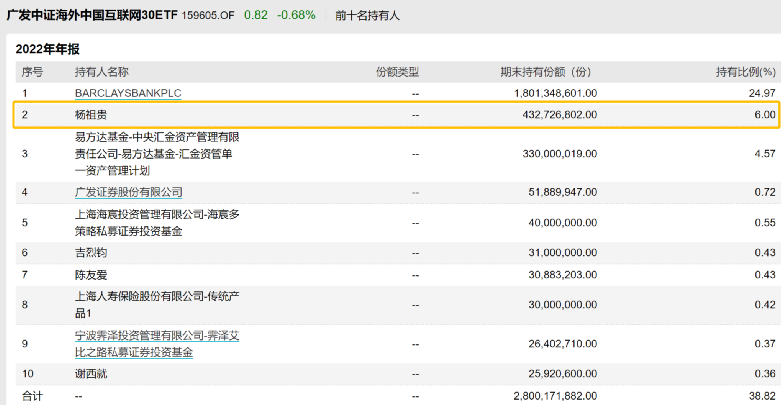
Task: Click share amount 30,000,000.00
Action: pos(562,305)
